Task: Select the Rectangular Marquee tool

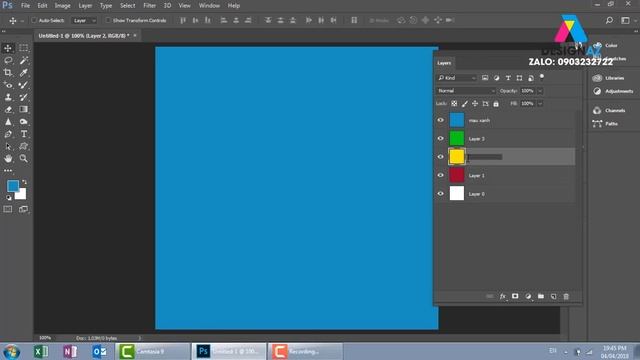Action: [24, 48]
